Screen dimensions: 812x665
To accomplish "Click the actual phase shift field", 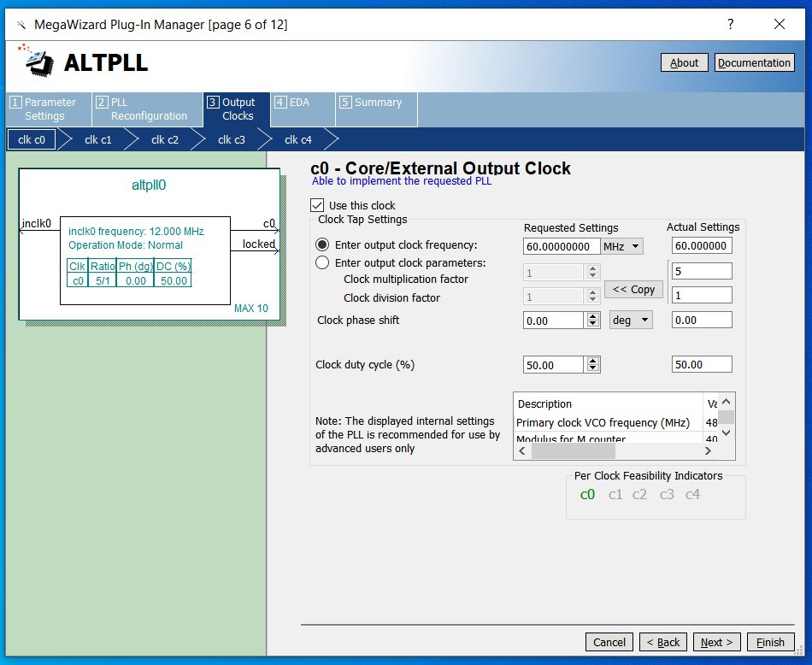I will pyautogui.click(x=702, y=320).
